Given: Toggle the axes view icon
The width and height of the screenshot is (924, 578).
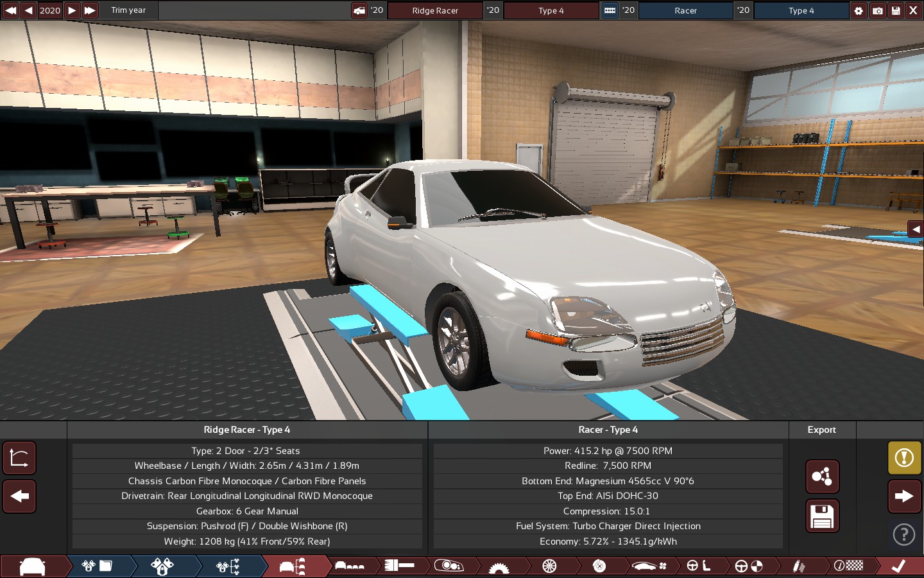Looking at the screenshot, I should click(x=19, y=458).
